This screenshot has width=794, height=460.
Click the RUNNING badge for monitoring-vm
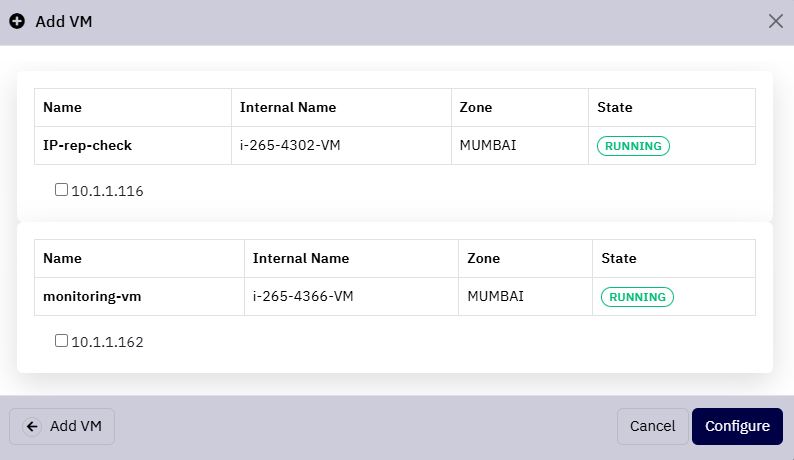[637, 297]
